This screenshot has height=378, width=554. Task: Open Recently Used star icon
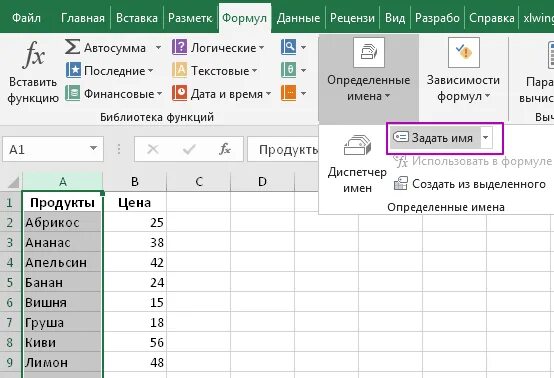click(73, 70)
